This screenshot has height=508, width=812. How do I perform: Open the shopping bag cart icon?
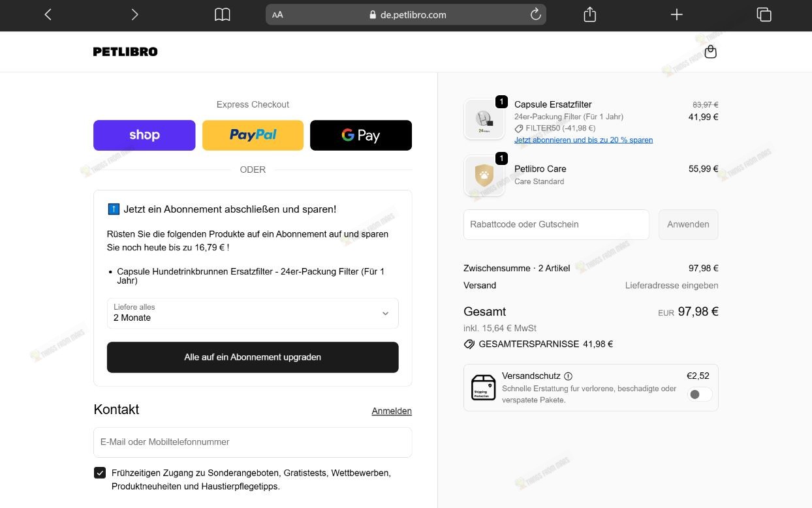[x=711, y=52]
